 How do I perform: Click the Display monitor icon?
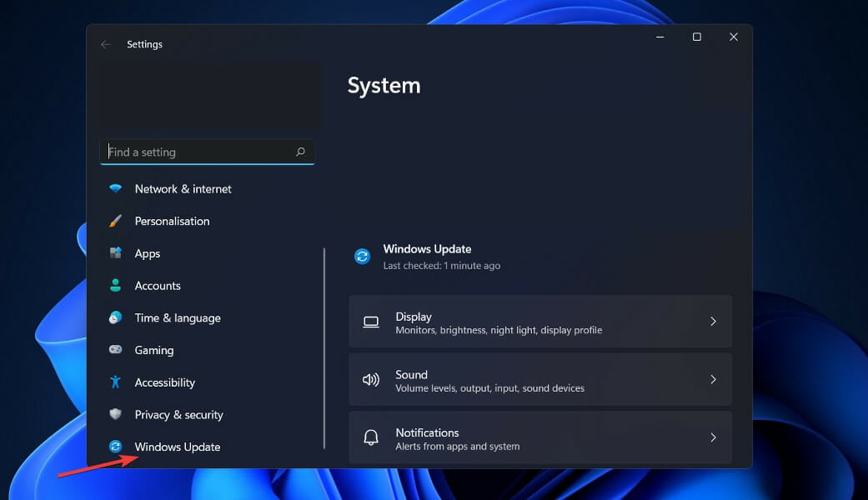point(370,321)
